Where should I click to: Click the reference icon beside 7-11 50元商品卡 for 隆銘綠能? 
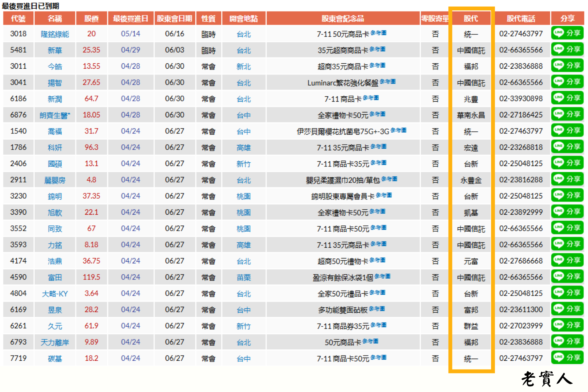378,33
